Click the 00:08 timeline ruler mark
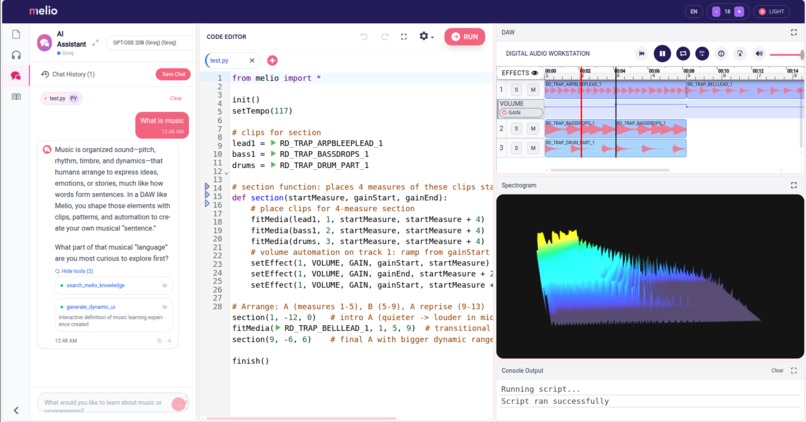 (689, 71)
